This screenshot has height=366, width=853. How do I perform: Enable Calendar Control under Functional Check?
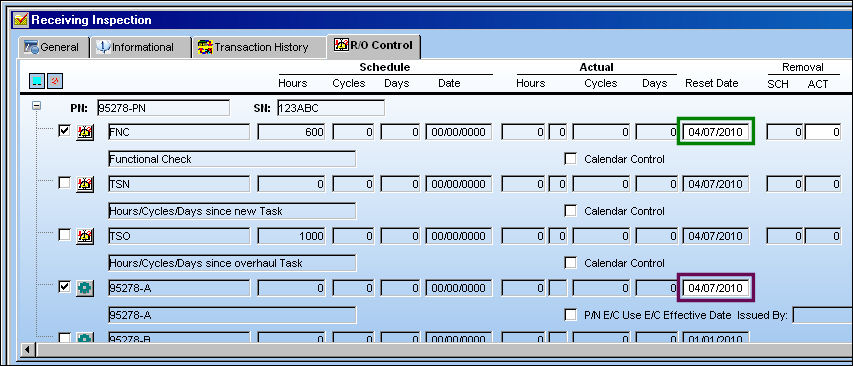[570, 159]
